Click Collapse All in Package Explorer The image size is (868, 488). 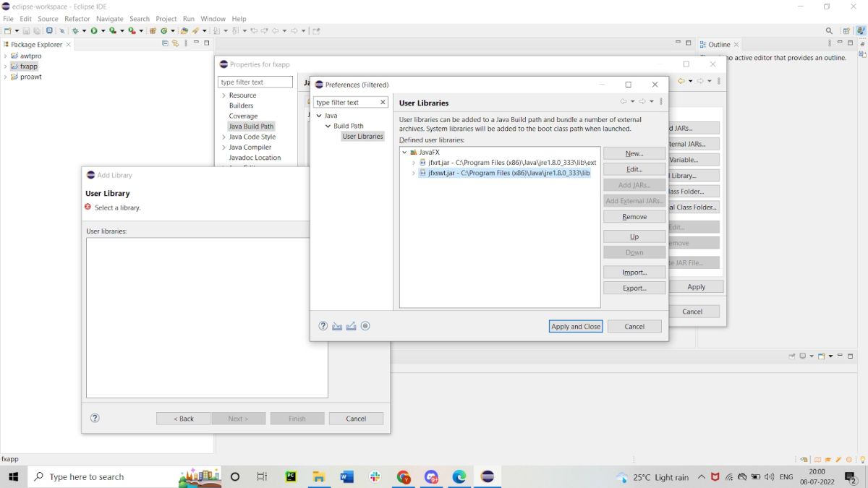click(165, 43)
